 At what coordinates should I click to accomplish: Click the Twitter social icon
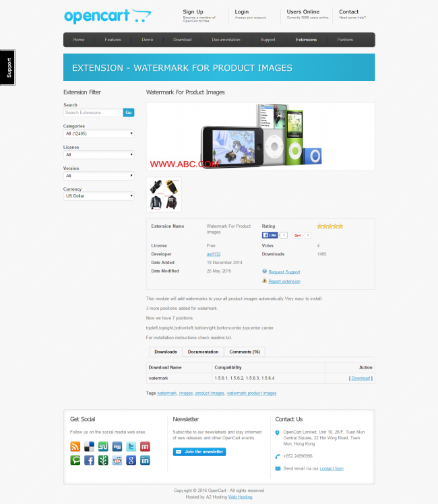click(x=131, y=446)
